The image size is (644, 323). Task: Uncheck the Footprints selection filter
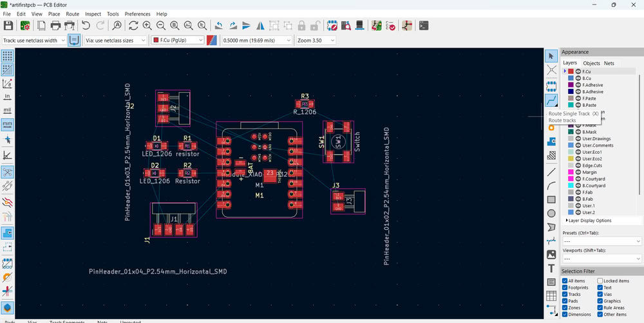point(565,288)
